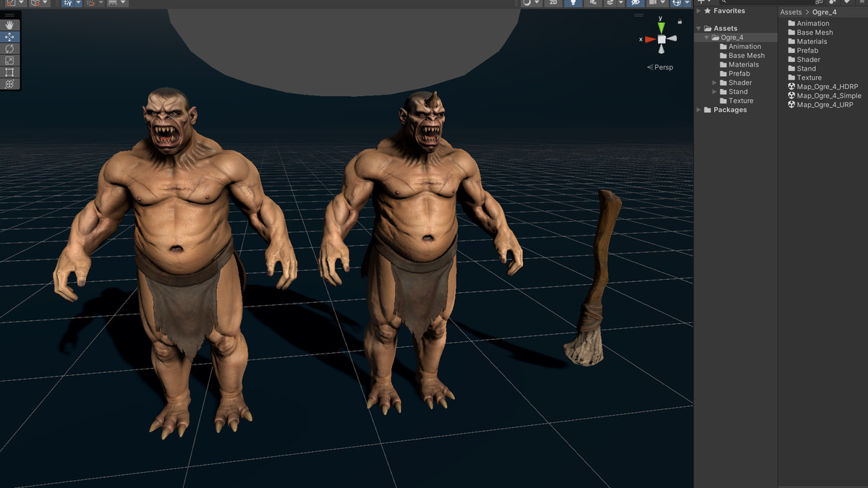Select the Rotate tool
Screen dimensions: 868x488
pyautogui.click(x=9, y=48)
